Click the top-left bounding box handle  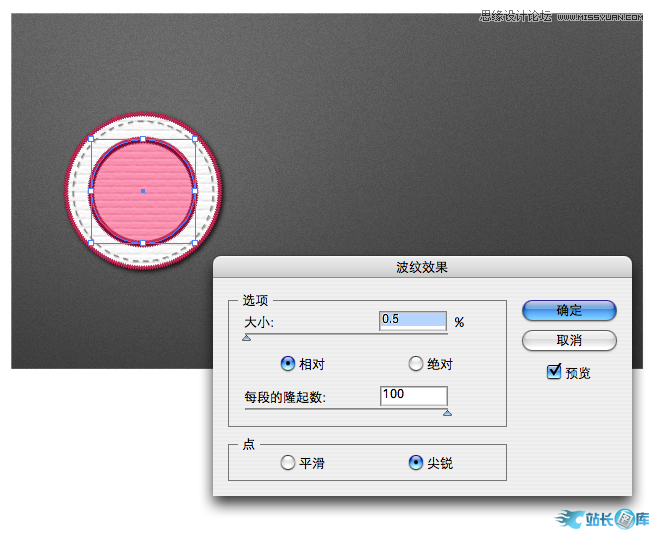click(x=91, y=139)
